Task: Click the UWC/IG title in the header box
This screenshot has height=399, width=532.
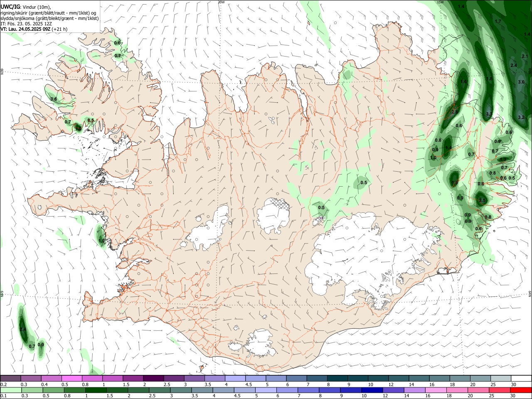Action: point(10,6)
